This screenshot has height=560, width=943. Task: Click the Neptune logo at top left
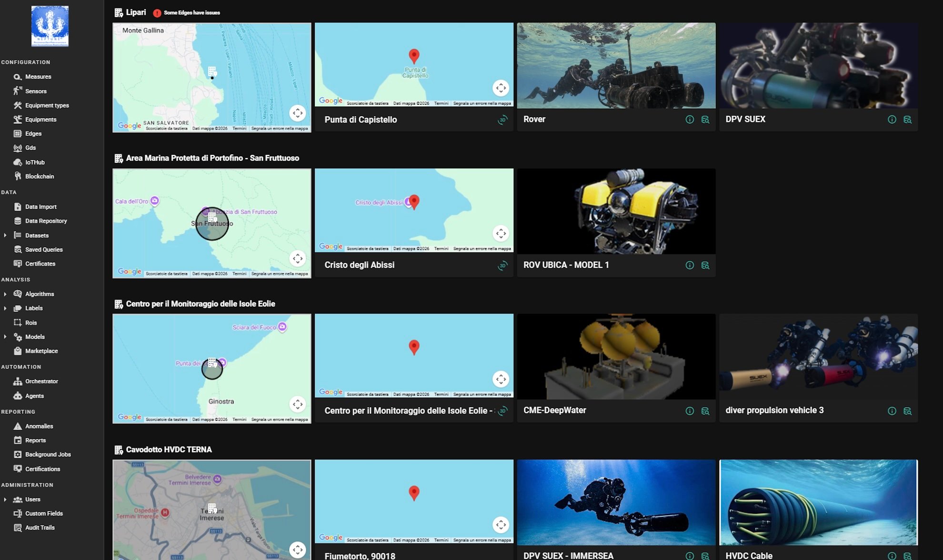[50, 26]
